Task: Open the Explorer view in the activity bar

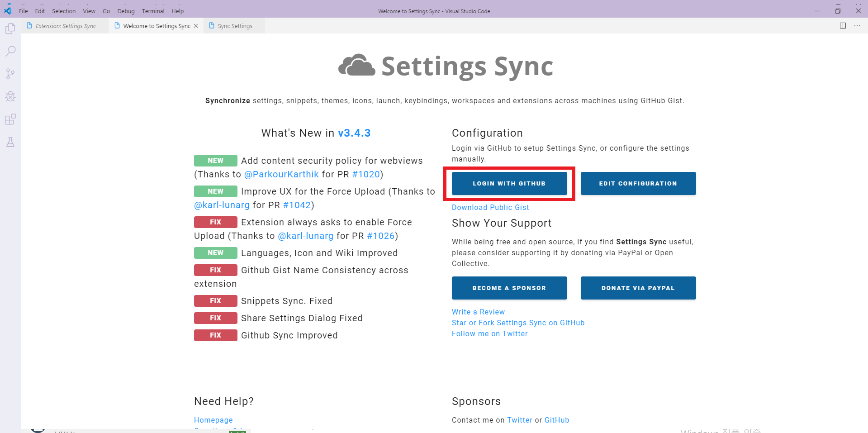Action: pyautogui.click(x=10, y=29)
